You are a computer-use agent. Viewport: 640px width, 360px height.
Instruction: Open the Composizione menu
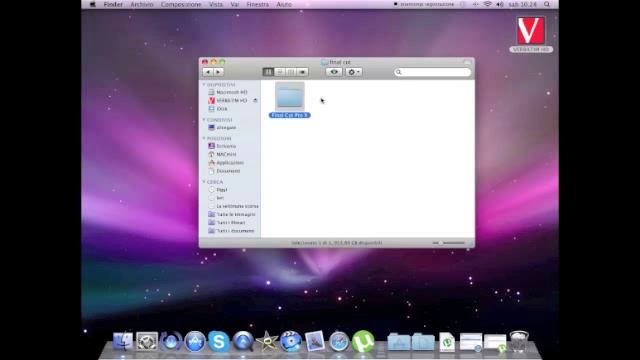click(x=181, y=4)
